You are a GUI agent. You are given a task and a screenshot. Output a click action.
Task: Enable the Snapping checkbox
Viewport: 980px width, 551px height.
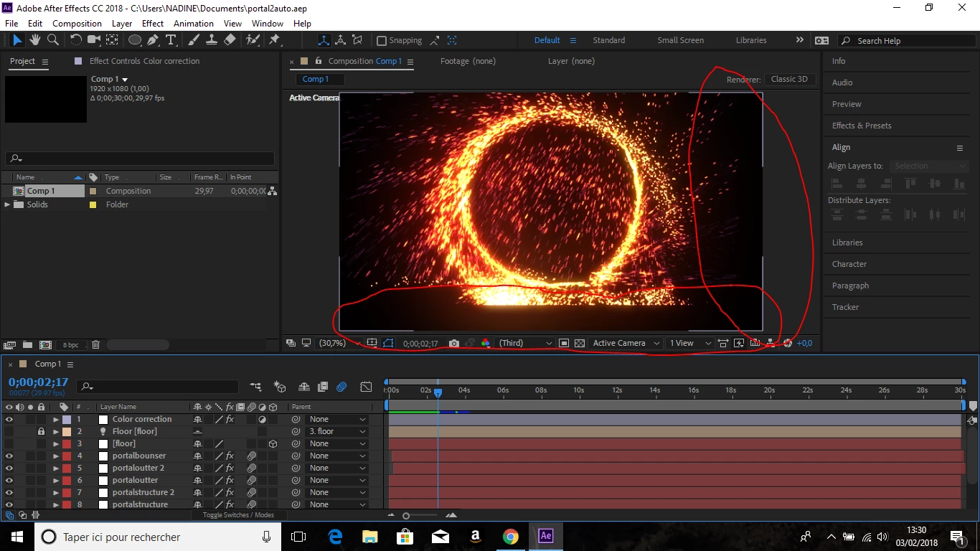click(x=382, y=41)
